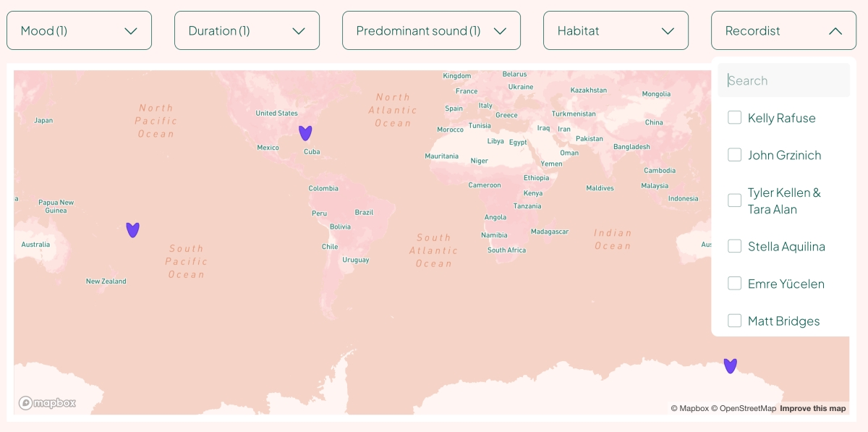
Task: Click the purple marker in the South Pacific
Action: click(x=132, y=229)
